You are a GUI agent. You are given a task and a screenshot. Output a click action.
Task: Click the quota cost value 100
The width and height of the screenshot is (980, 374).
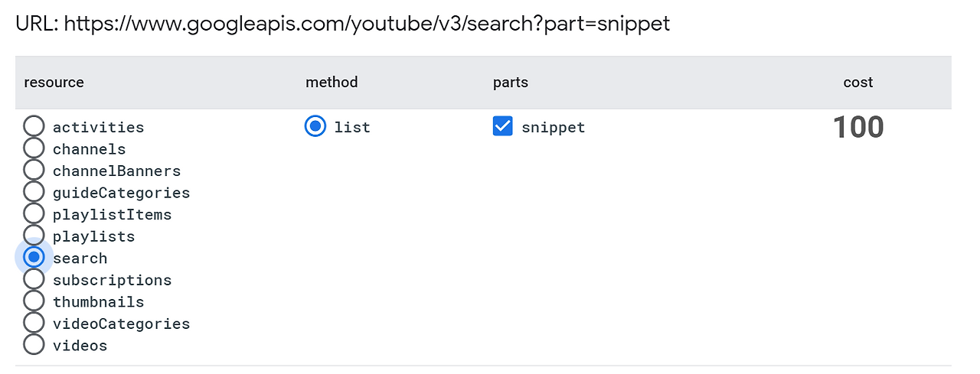[857, 128]
